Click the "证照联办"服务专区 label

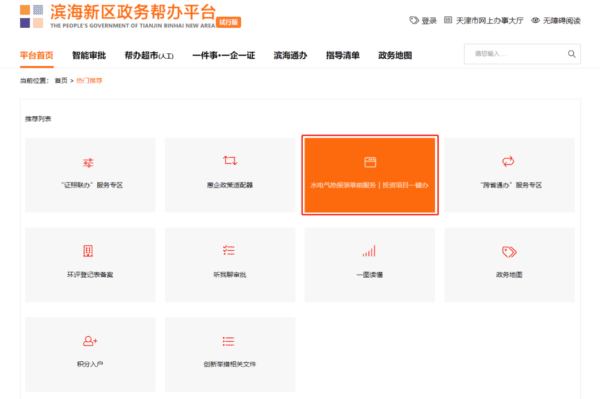pos(92,185)
